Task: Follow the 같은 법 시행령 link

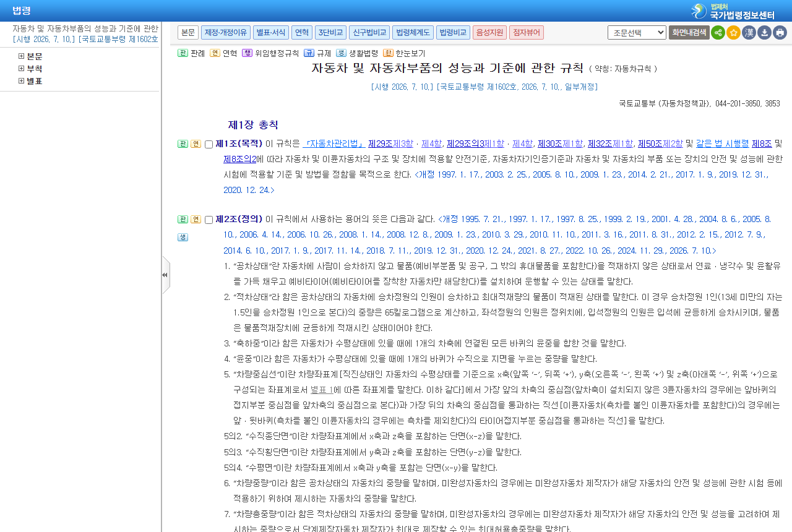Action: [x=722, y=144]
